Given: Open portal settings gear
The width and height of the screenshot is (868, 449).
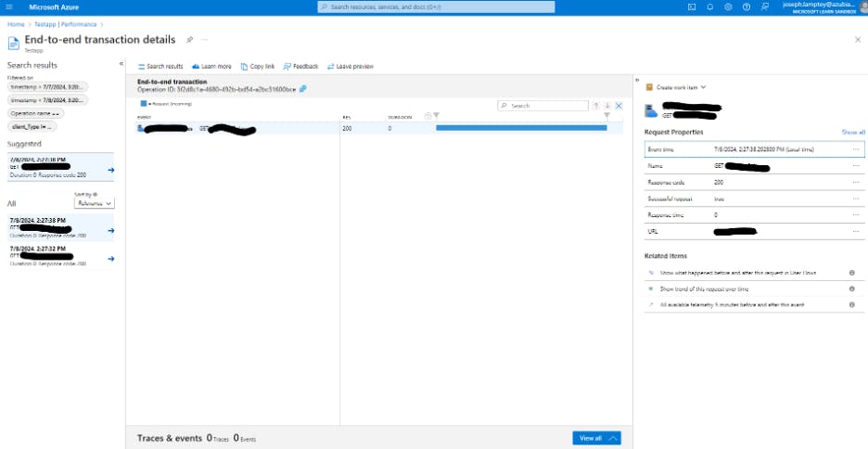Looking at the screenshot, I should tap(728, 7).
